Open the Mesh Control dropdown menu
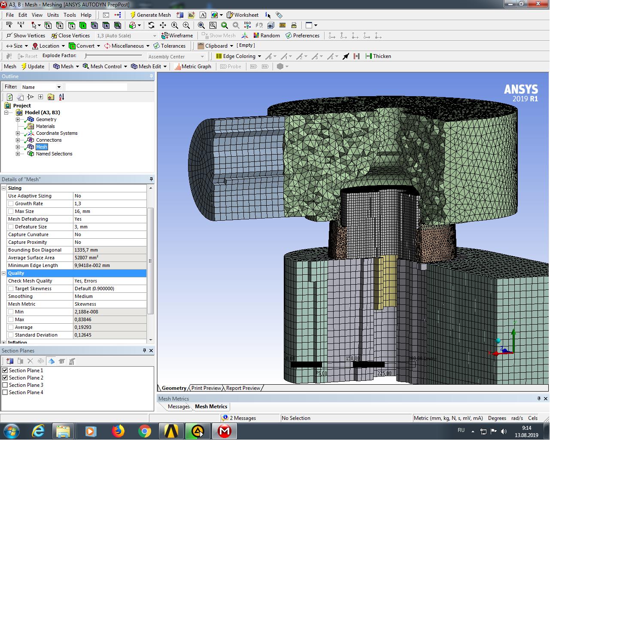 105,67
